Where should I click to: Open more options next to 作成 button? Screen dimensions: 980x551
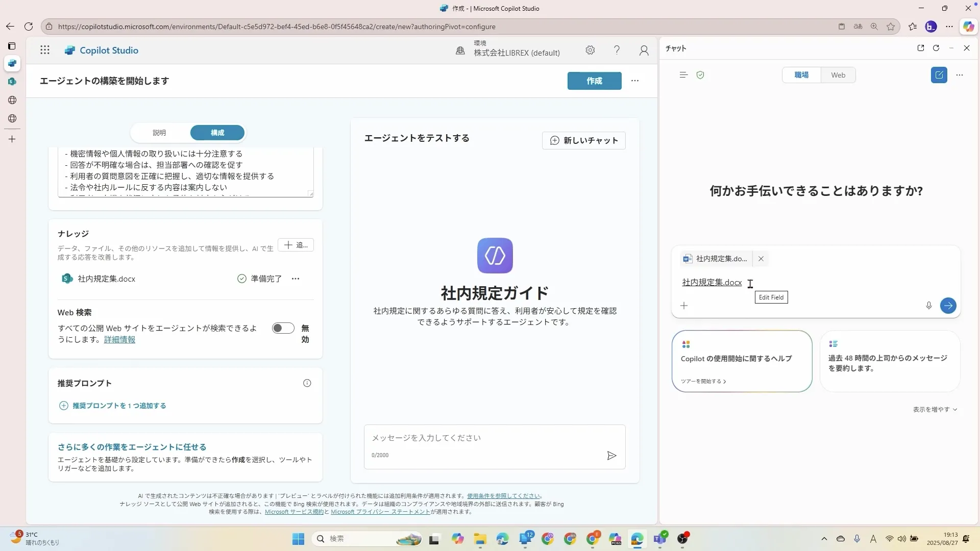point(635,81)
